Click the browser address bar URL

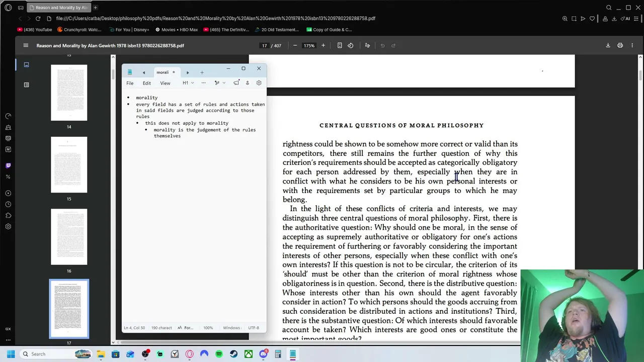216,19
